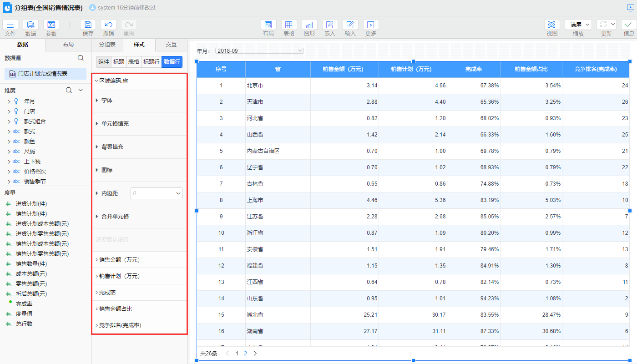Image resolution: width=637 pixels, height=364 pixels.
Task: Click the search icon beside 数据源
Action: pos(81,58)
